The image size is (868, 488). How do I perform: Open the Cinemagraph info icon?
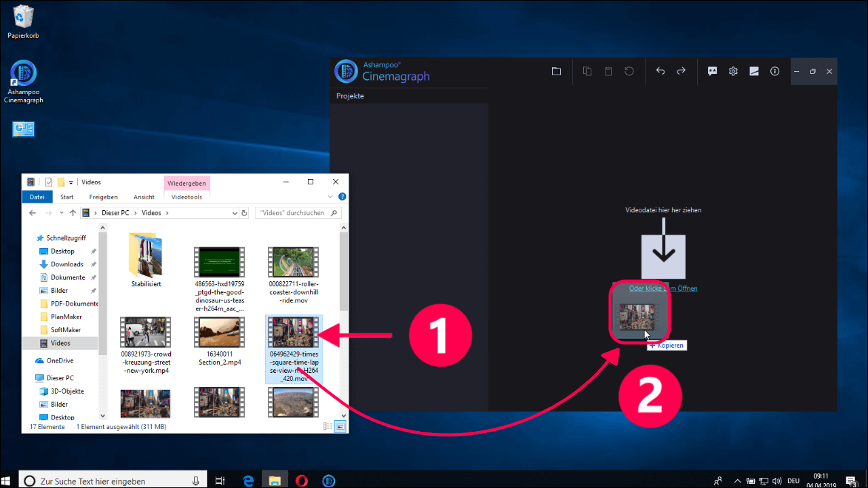(775, 71)
